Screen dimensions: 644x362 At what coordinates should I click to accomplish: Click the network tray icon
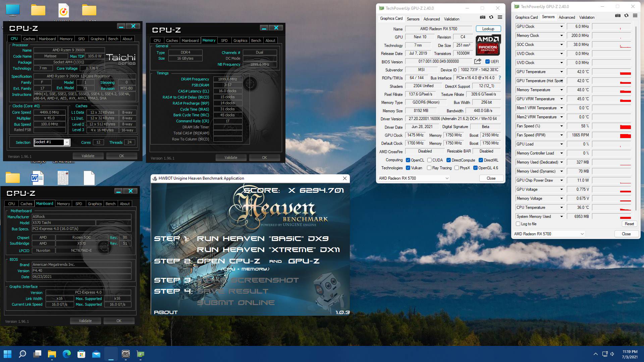(x=605, y=354)
